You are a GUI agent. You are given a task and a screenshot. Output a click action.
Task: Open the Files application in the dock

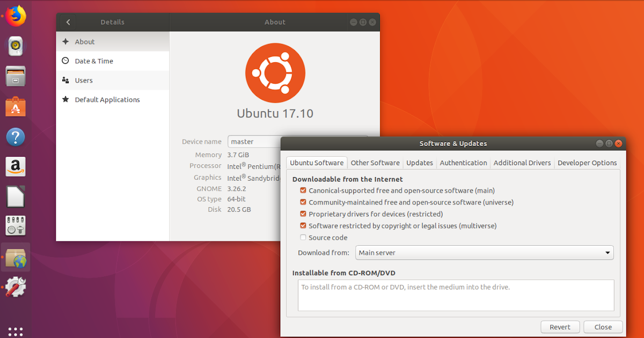[x=15, y=76]
